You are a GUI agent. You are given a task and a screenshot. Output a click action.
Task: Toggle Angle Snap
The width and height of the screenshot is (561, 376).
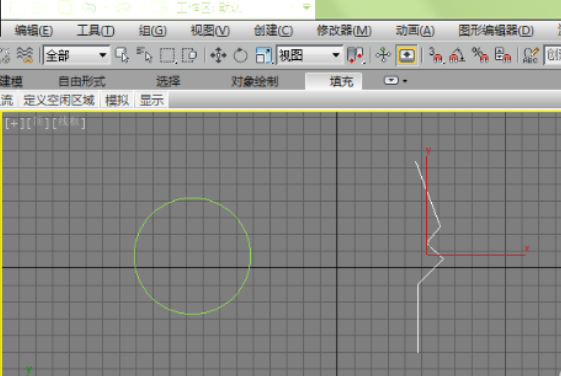[x=457, y=55]
